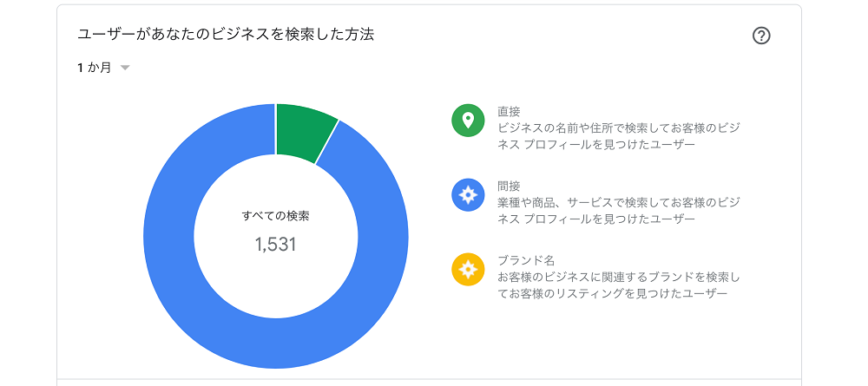Select the 間接 legend label
This screenshot has height=386, width=868.
coord(509,186)
